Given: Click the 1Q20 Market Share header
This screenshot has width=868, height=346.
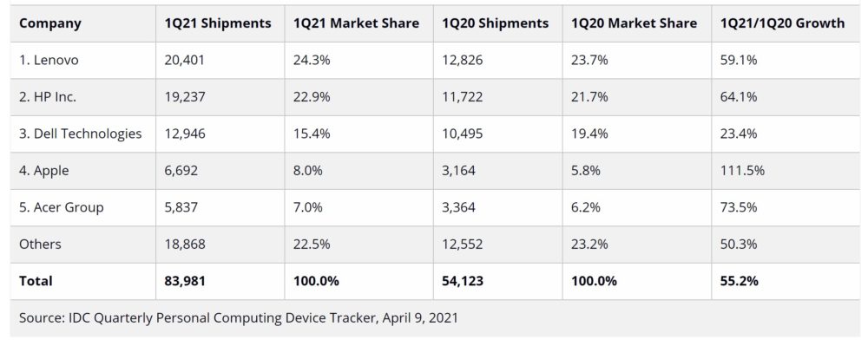Looking at the screenshot, I should 635,23.
